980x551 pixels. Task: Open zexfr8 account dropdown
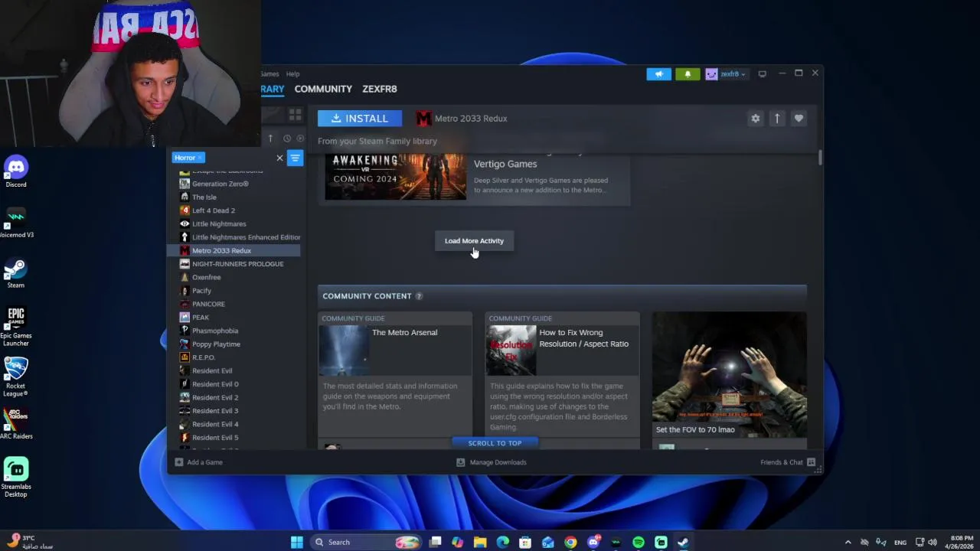click(x=726, y=74)
